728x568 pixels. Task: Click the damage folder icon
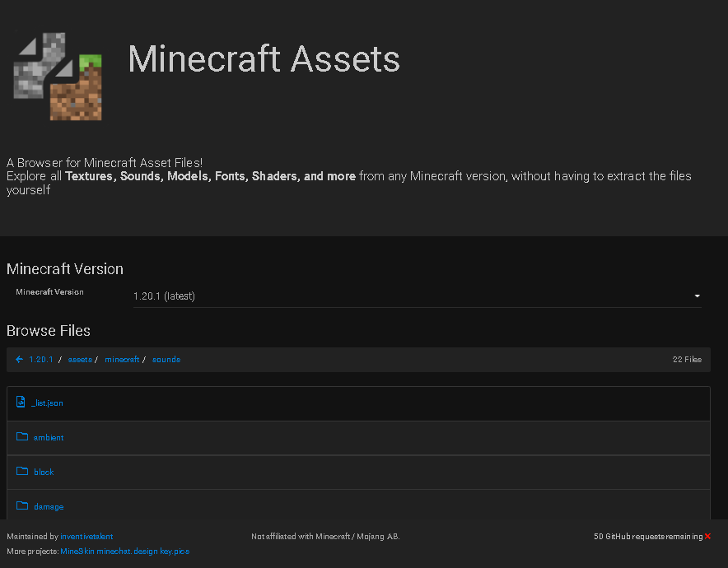coord(21,505)
